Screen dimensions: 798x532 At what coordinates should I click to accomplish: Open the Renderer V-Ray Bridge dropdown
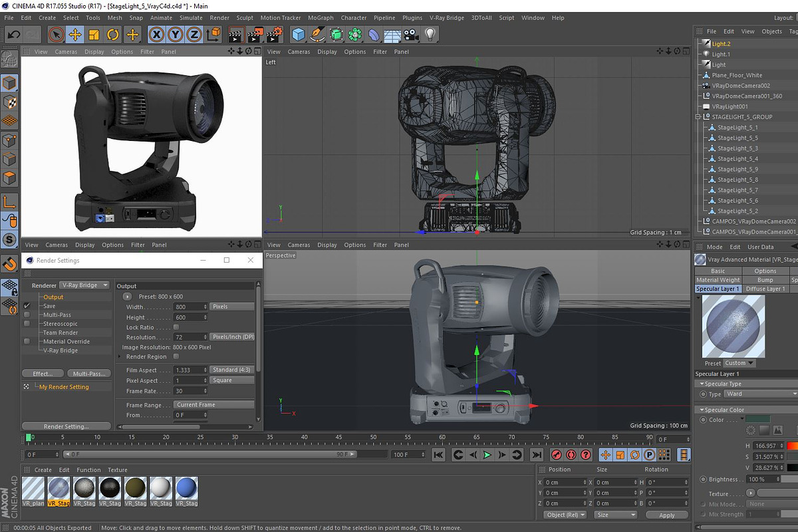tap(84, 285)
